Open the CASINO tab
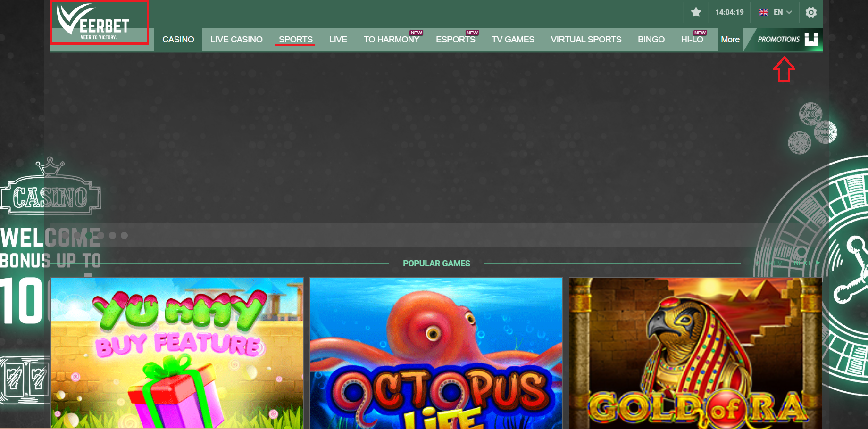The image size is (868, 429). 178,40
